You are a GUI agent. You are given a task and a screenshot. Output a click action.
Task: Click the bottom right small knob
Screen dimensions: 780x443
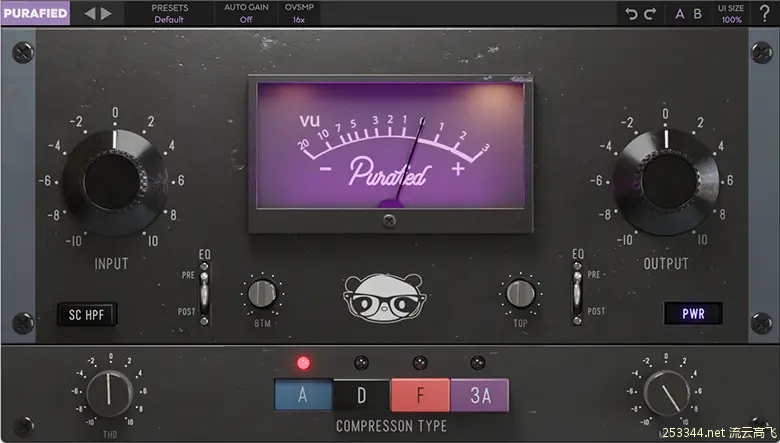click(x=667, y=393)
